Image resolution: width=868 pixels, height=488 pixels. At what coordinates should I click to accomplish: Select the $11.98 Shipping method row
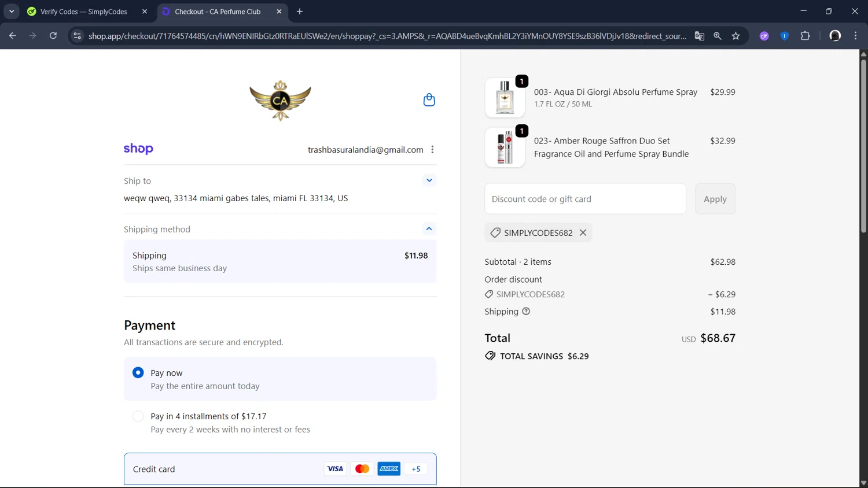click(x=280, y=261)
